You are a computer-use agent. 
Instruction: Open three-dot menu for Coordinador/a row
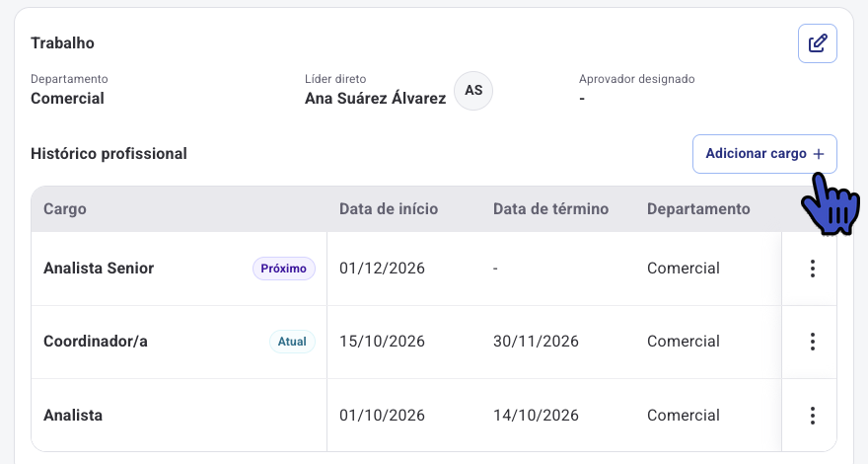pos(812,342)
